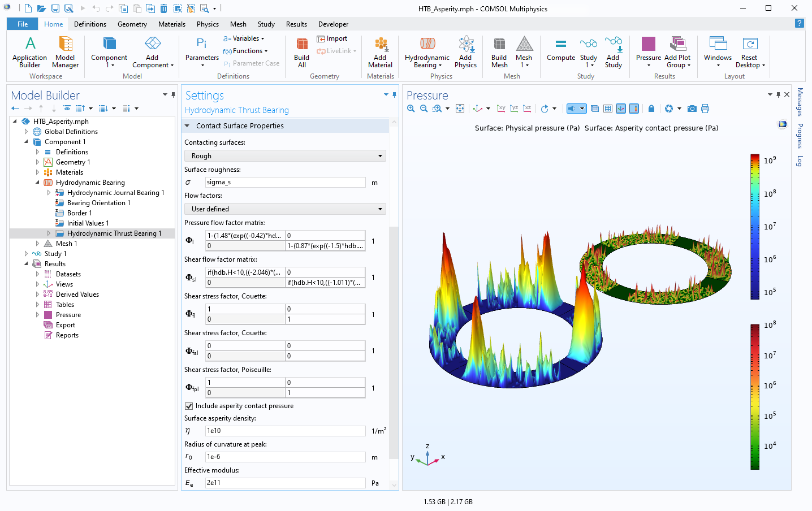This screenshot has width=812, height=511.
Task: Click the Print icon in graphics toolbar
Action: pos(705,109)
